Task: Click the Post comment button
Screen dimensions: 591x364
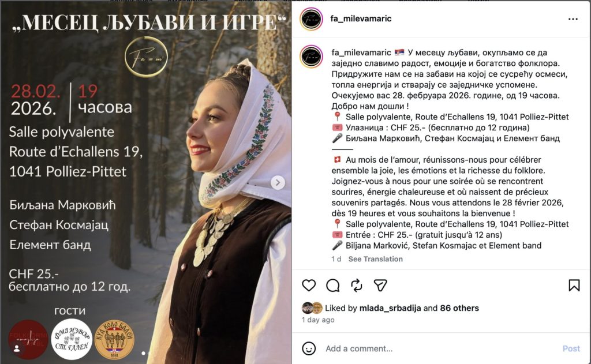Action: (x=571, y=348)
